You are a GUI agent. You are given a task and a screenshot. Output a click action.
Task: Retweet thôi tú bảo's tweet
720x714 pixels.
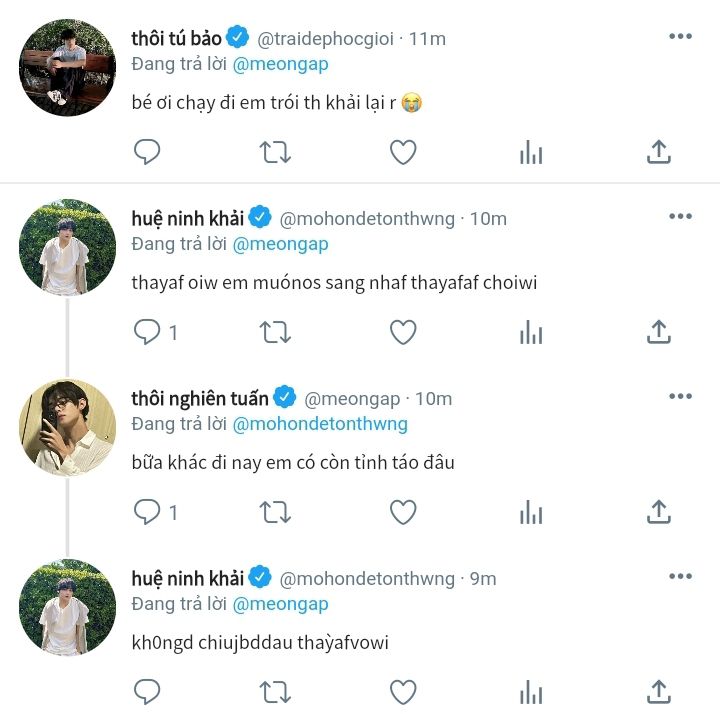tap(275, 152)
